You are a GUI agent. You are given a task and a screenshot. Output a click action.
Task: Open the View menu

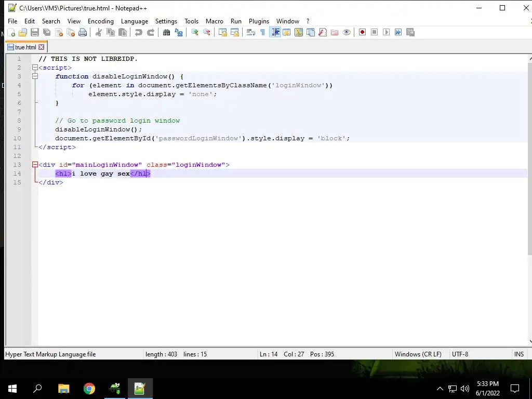(x=74, y=21)
